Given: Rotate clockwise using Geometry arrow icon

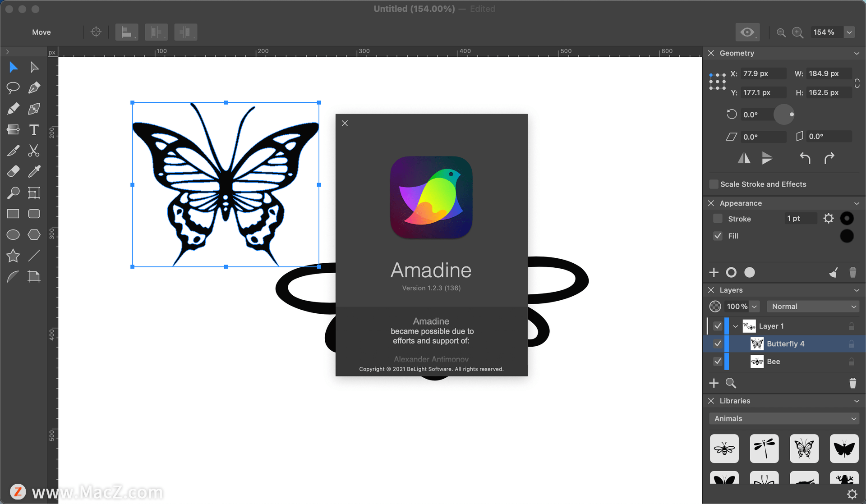Looking at the screenshot, I should [x=829, y=158].
